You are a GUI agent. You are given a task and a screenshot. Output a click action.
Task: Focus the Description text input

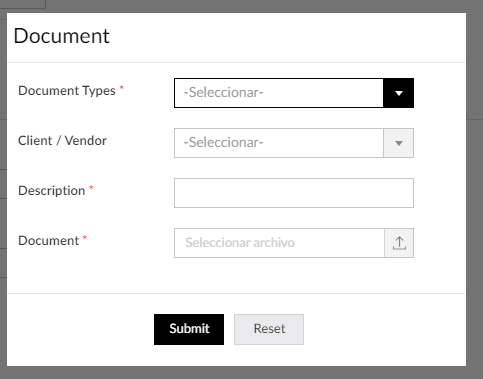[294, 193]
